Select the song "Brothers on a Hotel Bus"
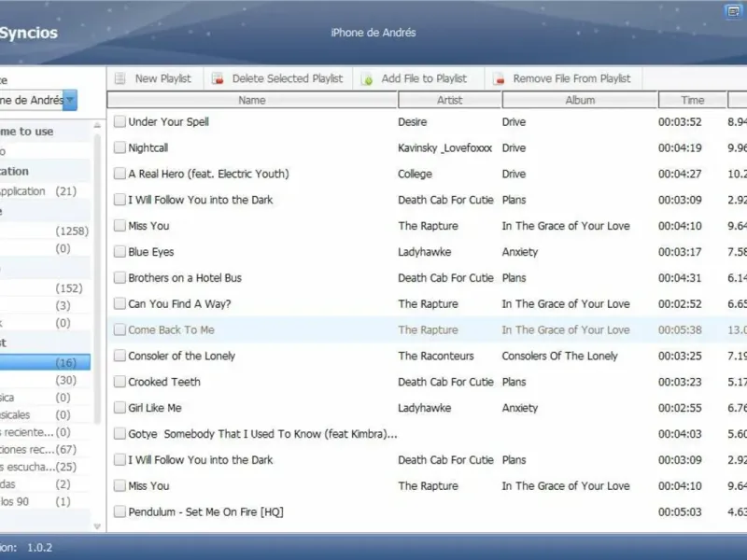 tap(185, 277)
